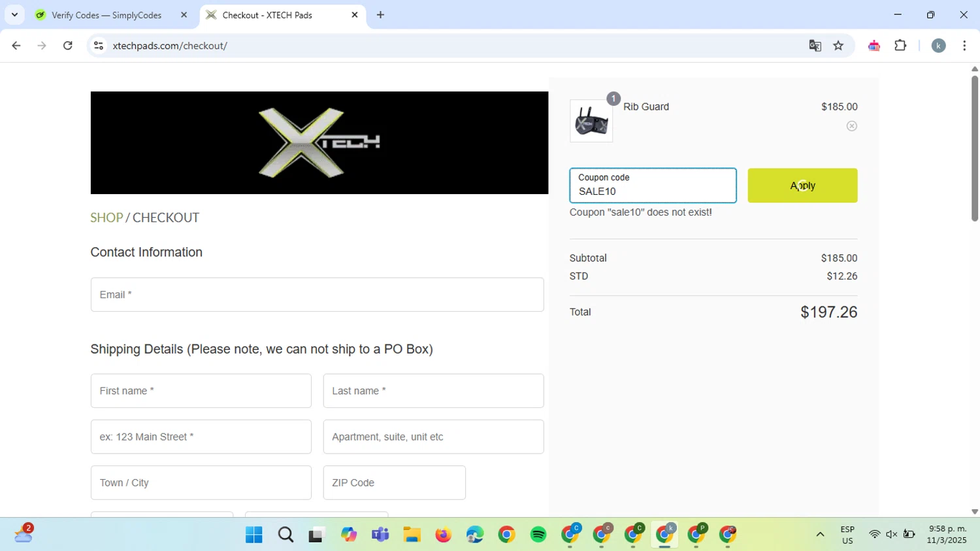
Task: Open the Extensions puzzle icon
Action: click(x=900, y=46)
